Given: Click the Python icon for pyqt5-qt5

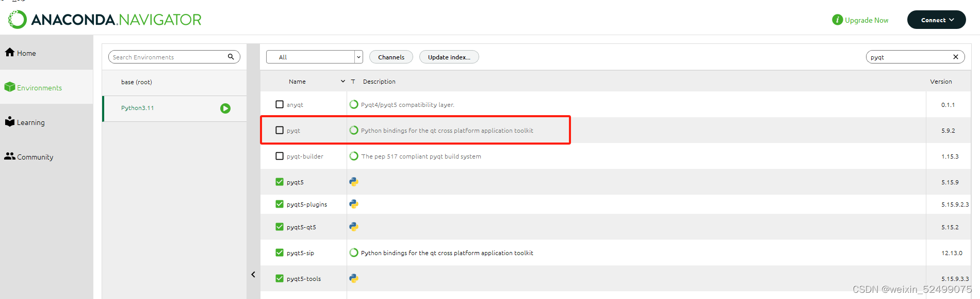Looking at the screenshot, I should click(x=354, y=227).
